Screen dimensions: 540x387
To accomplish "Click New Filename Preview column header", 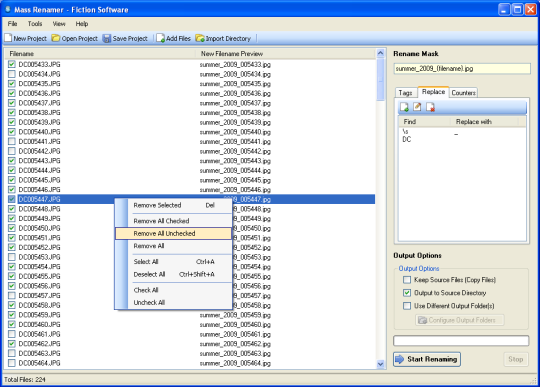I will click(x=285, y=54).
